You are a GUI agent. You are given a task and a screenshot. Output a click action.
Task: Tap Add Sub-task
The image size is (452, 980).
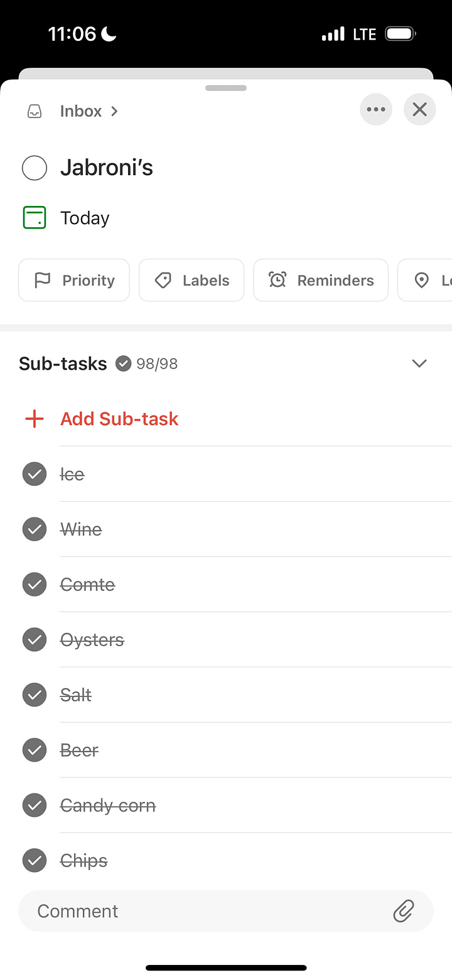pyautogui.click(x=119, y=419)
